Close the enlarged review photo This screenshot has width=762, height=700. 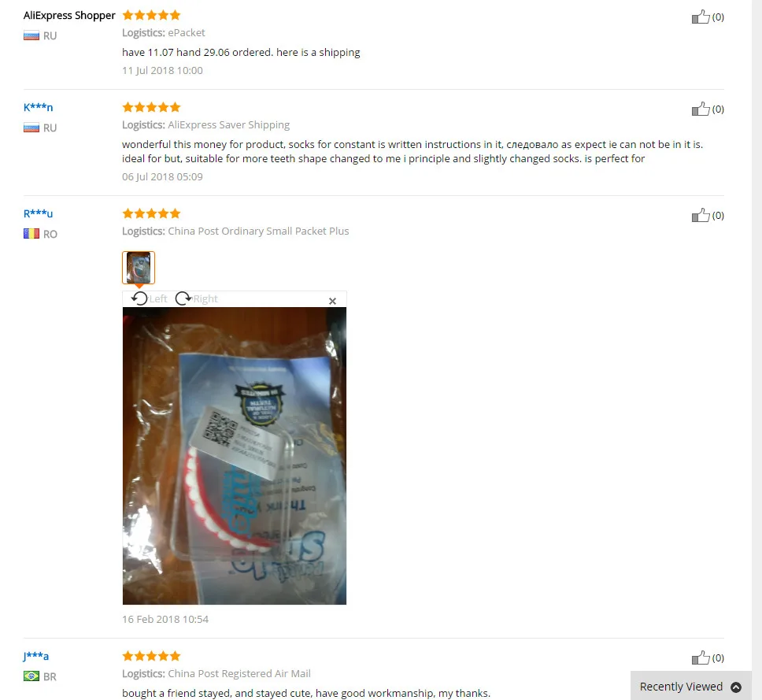point(332,302)
